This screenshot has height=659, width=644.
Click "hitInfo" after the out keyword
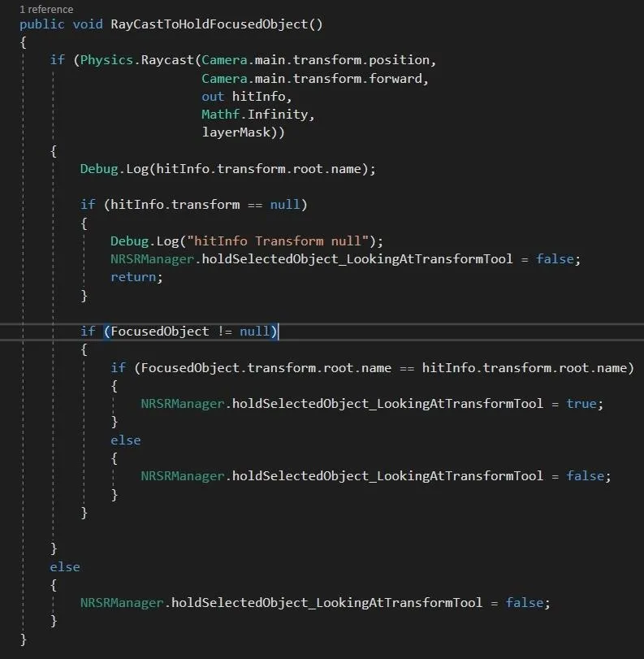click(x=258, y=97)
